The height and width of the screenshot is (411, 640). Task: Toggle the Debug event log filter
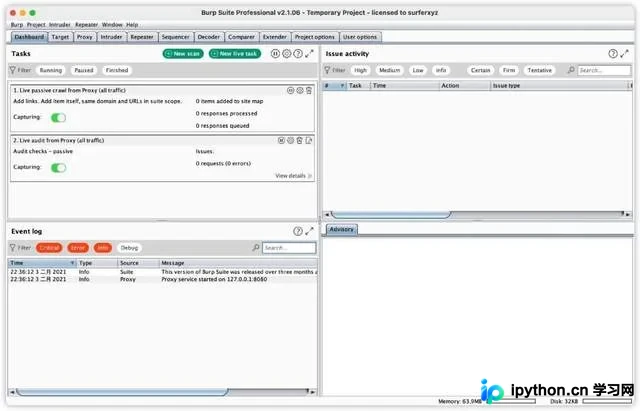pyautogui.click(x=129, y=248)
